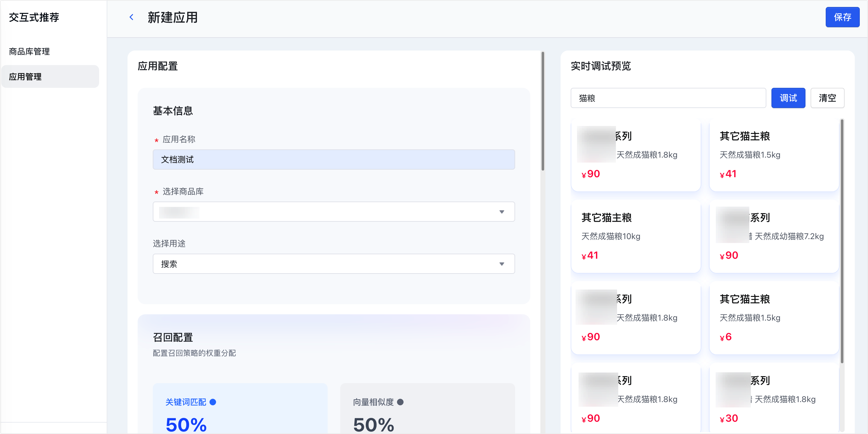Click the 清空 button
868x434 pixels.
click(x=827, y=98)
